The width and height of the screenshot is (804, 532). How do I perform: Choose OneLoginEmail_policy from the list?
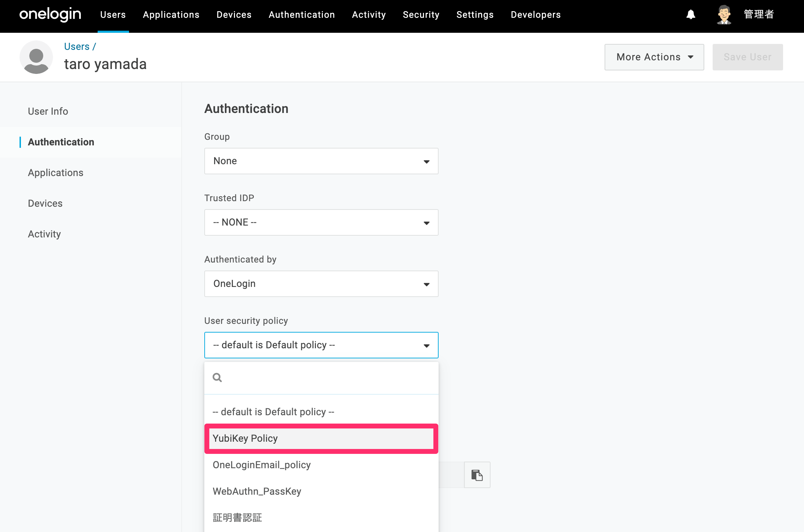[x=321, y=465]
